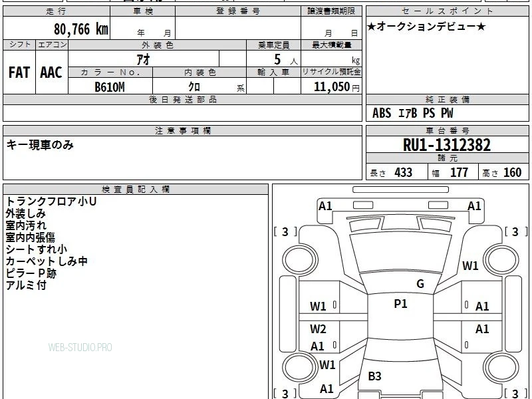
Task: Select the interior color value クロ
Action: (x=194, y=87)
